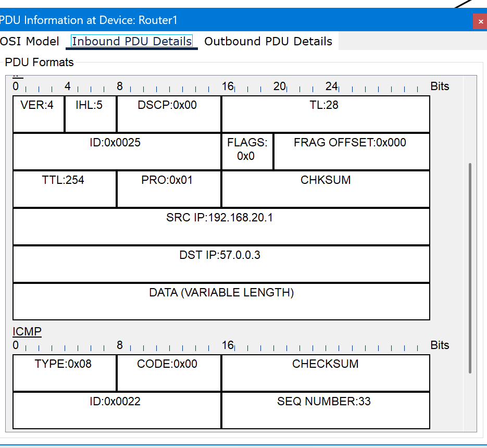This screenshot has height=448, width=487.
Task: Select the TYPE:0x08 field
Action: [65, 373]
